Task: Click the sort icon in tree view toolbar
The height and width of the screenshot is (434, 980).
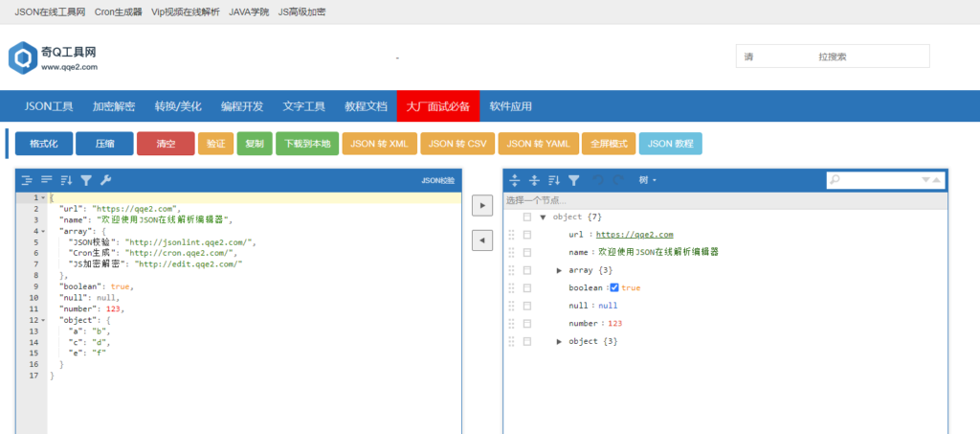Action: (554, 179)
